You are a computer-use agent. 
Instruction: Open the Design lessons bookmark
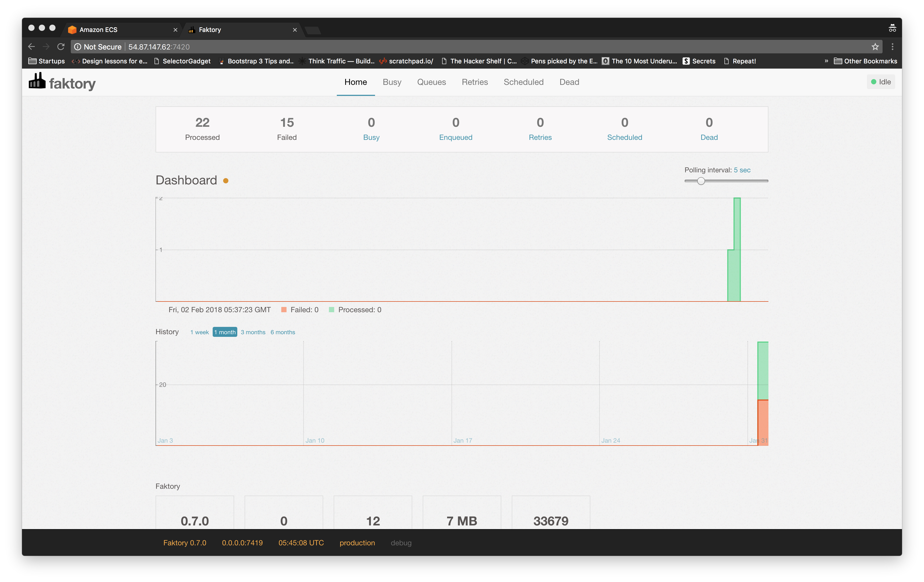(x=110, y=61)
